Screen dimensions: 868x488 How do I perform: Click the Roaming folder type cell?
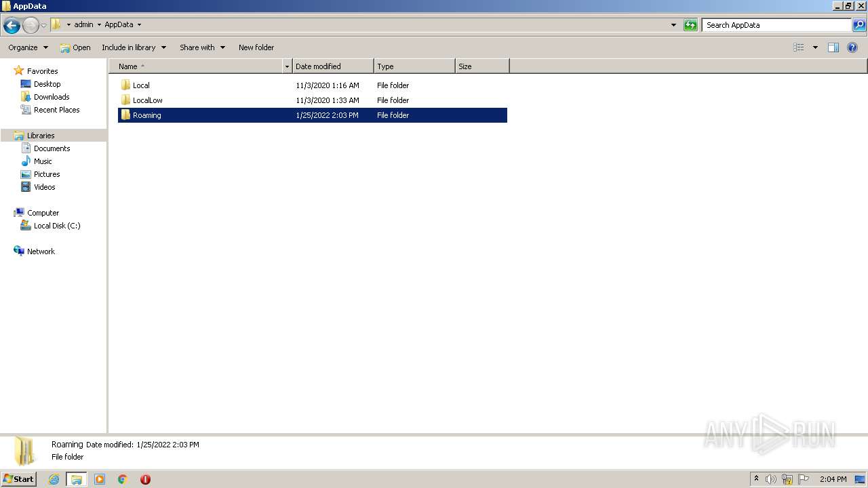coord(393,115)
